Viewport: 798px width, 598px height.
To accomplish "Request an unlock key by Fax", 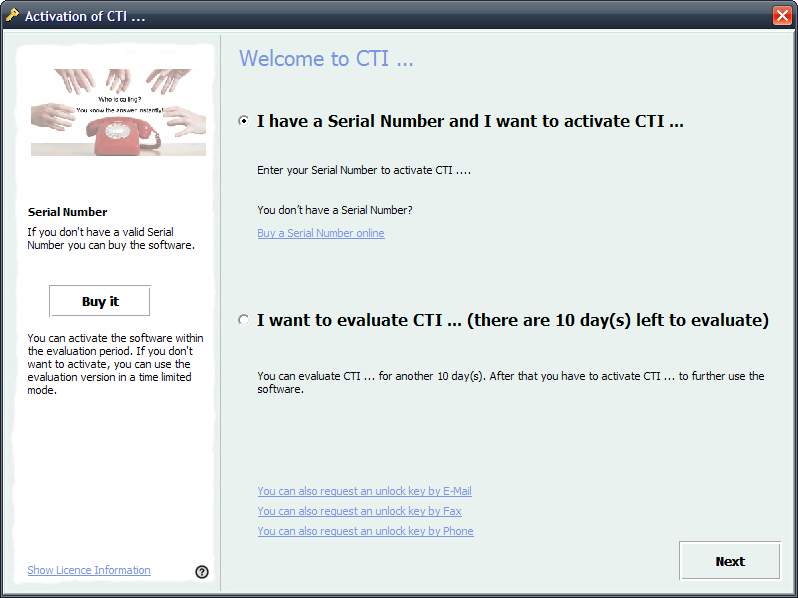I will click(359, 511).
